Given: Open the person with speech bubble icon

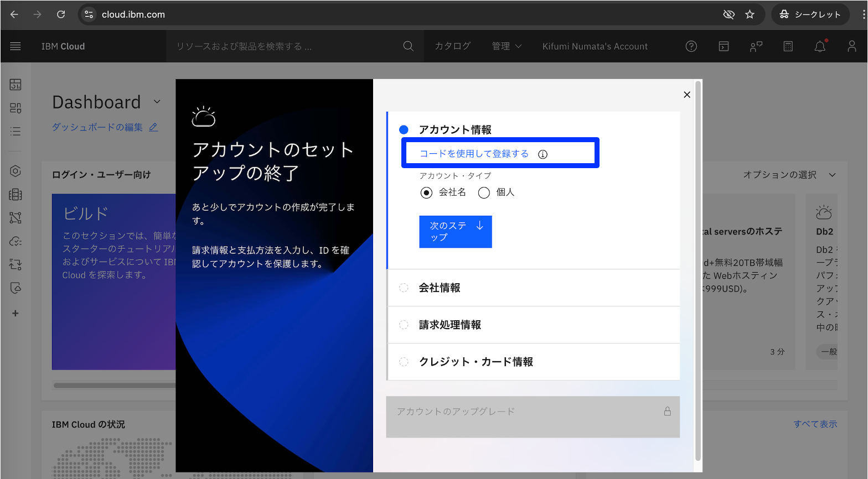Looking at the screenshot, I should pos(756,46).
